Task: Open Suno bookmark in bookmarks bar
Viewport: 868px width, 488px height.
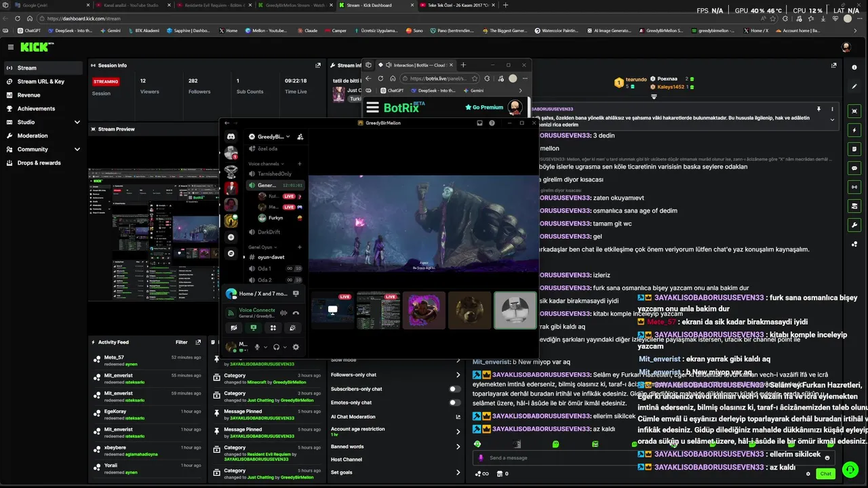Action: click(x=415, y=30)
